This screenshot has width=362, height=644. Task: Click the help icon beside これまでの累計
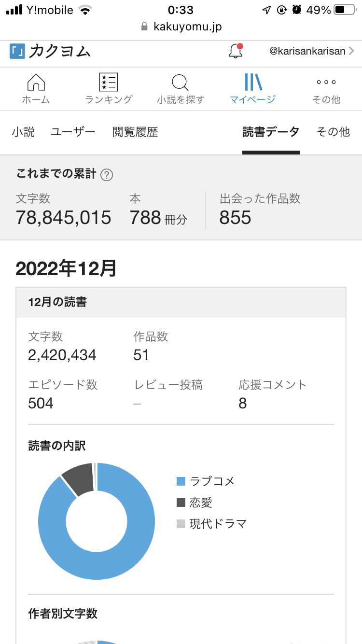click(107, 175)
